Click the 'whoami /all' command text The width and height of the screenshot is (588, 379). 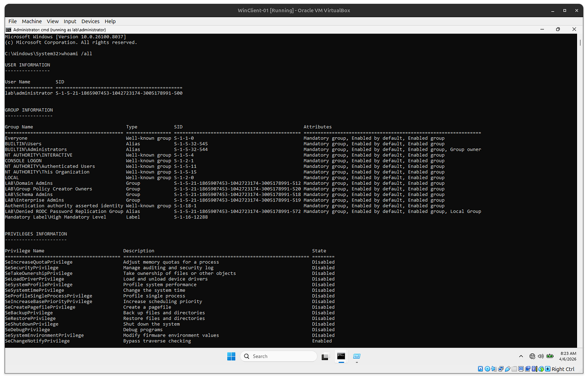76,54
